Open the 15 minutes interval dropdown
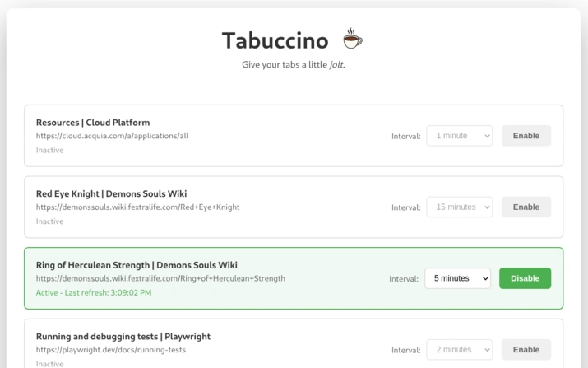 (x=459, y=207)
